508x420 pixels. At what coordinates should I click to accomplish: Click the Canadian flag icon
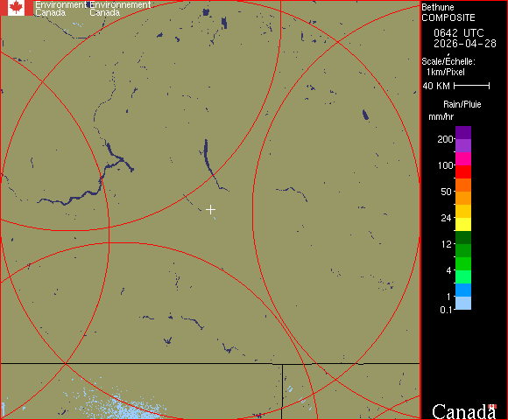(16, 8)
